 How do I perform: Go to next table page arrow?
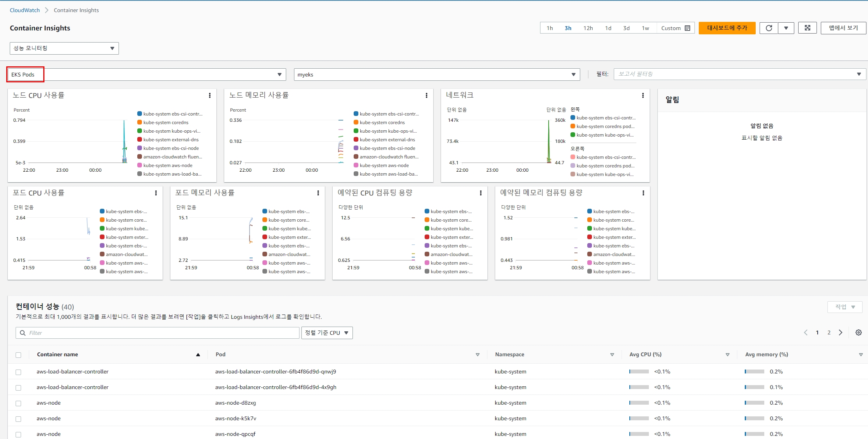pos(840,332)
